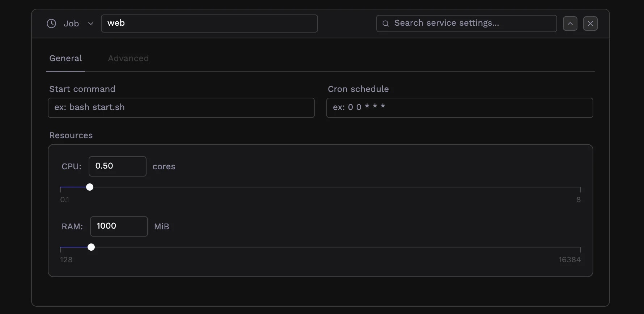Select the CPU cores value box showing 0.50
Screen dimensions: 644x314
117,166
